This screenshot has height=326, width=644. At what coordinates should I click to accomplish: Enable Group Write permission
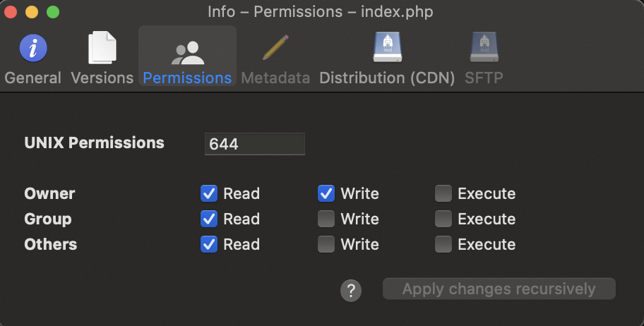pyautogui.click(x=326, y=219)
